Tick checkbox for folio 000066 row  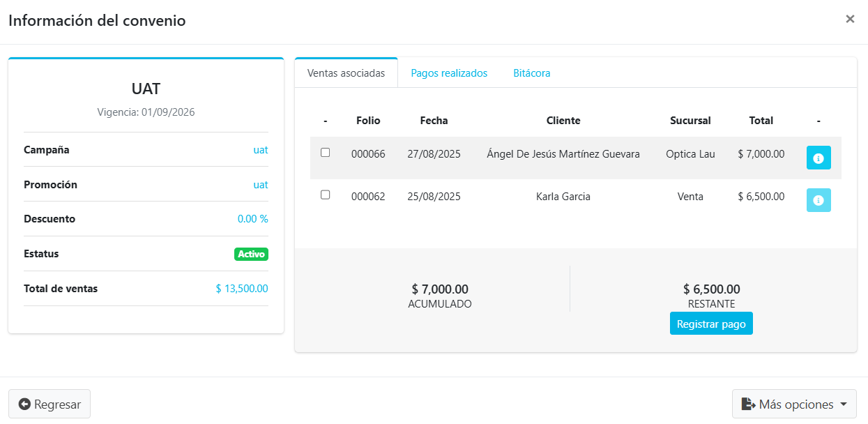click(325, 153)
